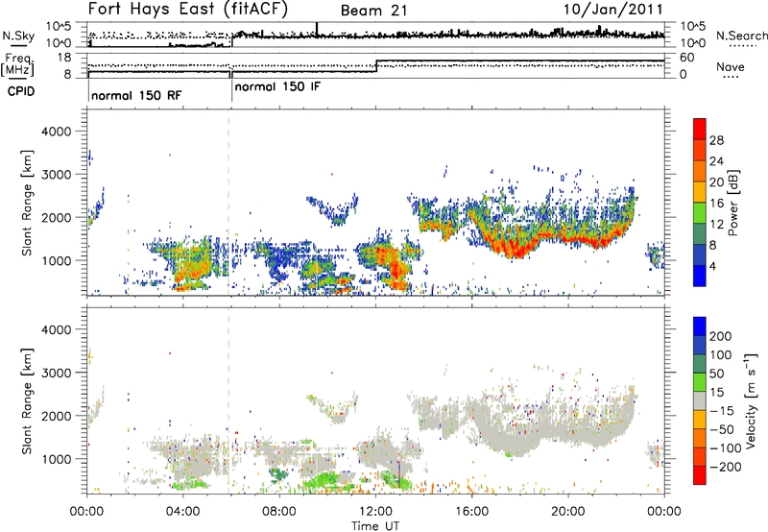
Task: Click the "16:00" time tick label
Action: [x=471, y=512]
